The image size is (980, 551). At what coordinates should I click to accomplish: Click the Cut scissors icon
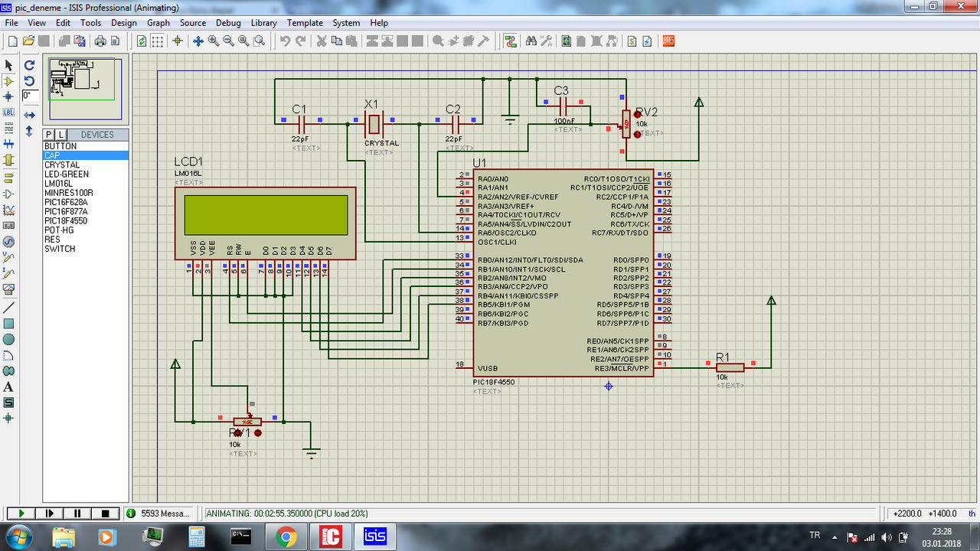[x=322, y=41]
